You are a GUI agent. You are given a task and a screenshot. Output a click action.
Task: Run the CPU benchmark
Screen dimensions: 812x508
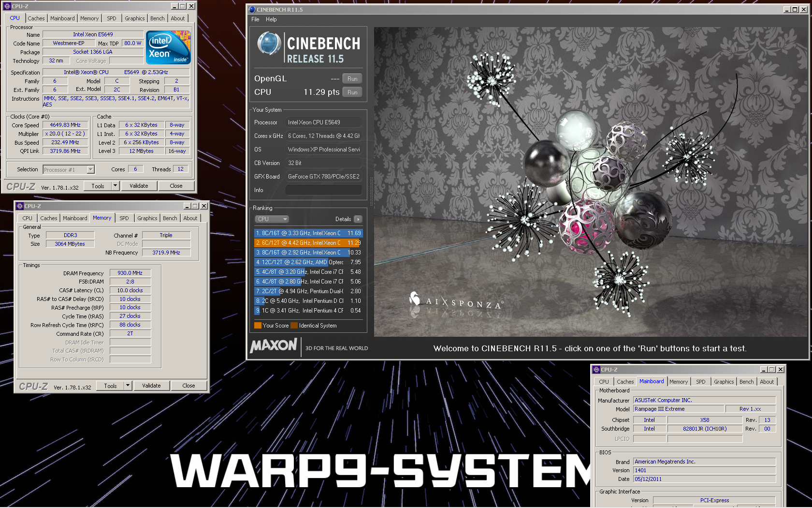pos(352,92)
